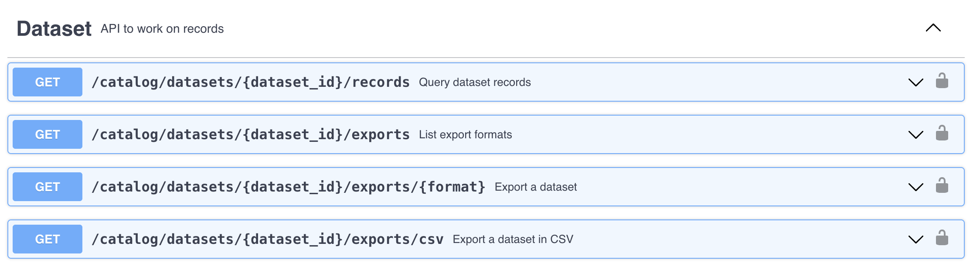Click the lock icon for the records endpoint
Image resolution: width=980 pixels, height=267 pixels.
click(942, 81)
